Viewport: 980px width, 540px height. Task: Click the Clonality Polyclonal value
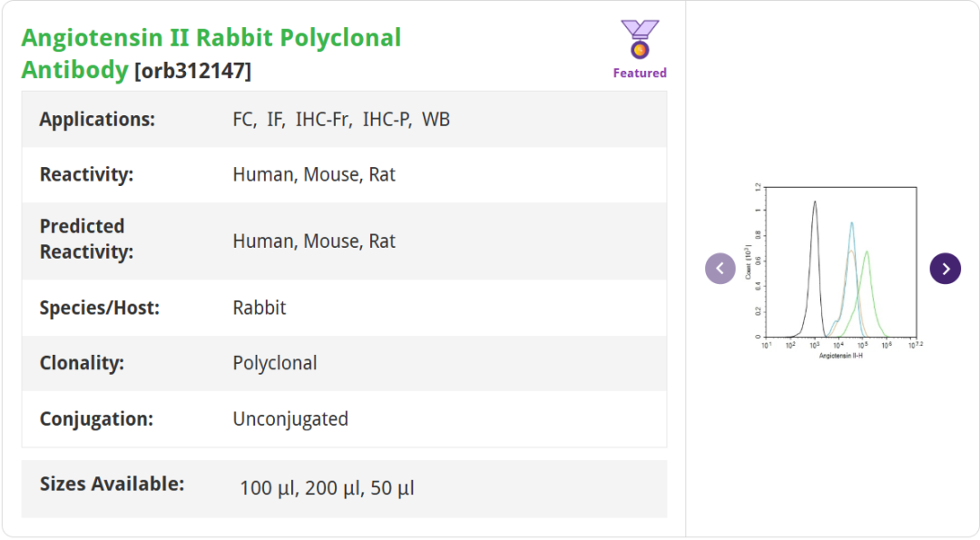pyautogui.click(x=274, y=363)
